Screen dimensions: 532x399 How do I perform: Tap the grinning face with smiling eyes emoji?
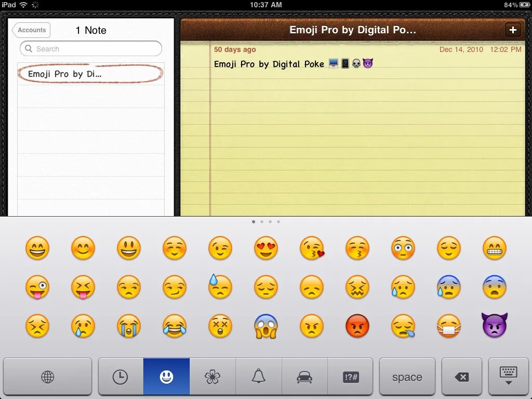[37, 248]
